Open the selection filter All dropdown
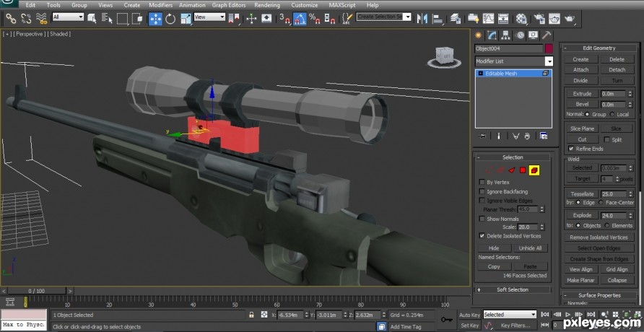The width and height of the screenshot is (644, 332). click(x=68, y=17)
